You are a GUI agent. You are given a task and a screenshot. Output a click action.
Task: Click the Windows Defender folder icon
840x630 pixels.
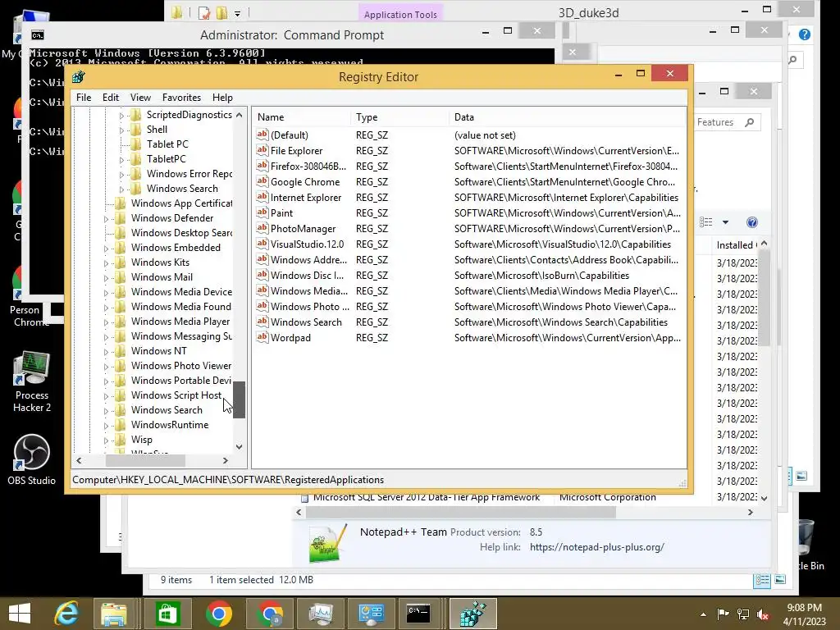[121, 218]
